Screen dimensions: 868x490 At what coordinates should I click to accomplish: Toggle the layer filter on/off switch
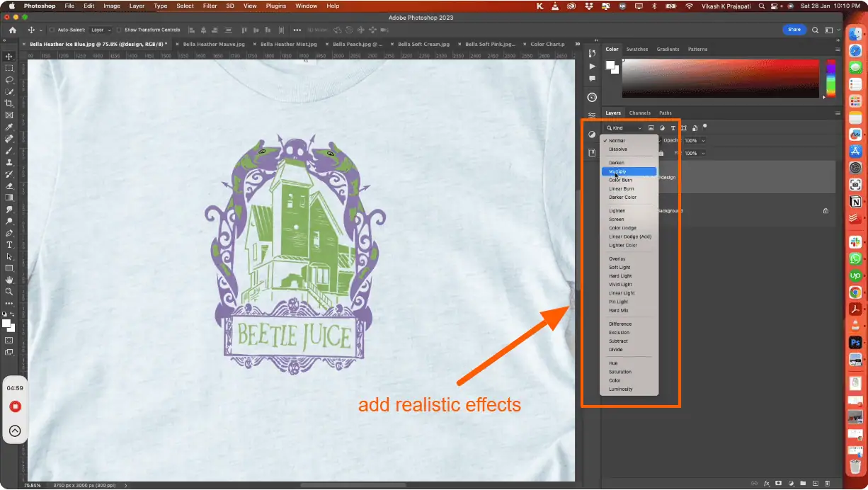tap(704, 127)
